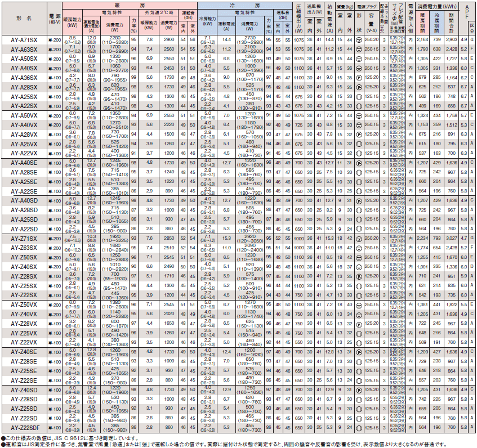Select the AY-A22SD model name
The image size is (477, 448).
pos(24,229)
